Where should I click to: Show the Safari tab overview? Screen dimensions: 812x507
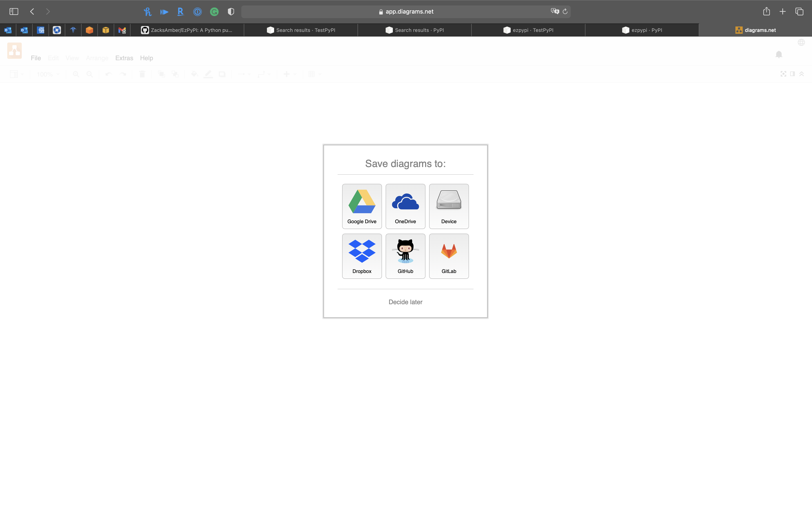coord(799,12)
